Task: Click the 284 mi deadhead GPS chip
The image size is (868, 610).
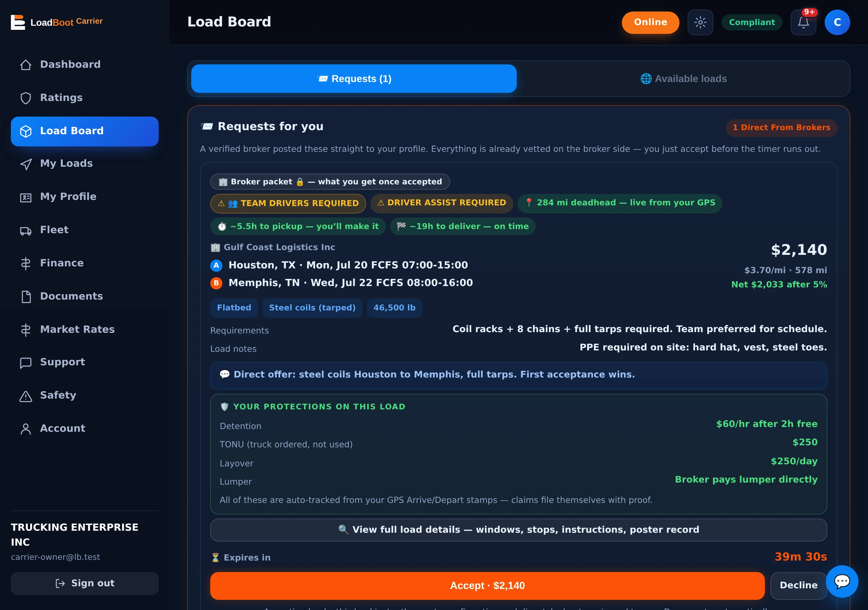Action: point(619,203)
